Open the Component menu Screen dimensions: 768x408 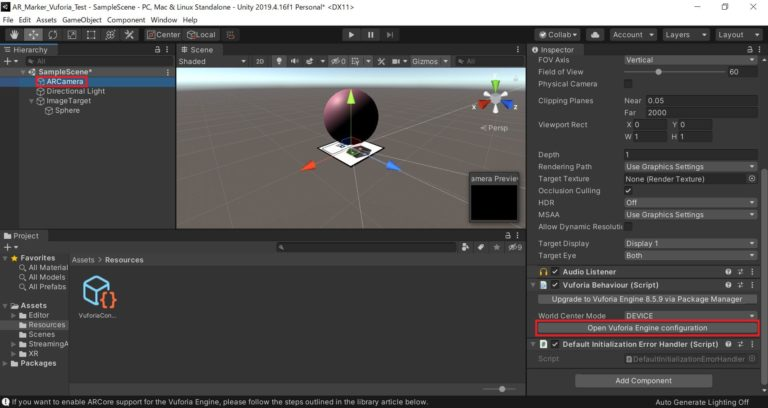click(x=126, y=20)
